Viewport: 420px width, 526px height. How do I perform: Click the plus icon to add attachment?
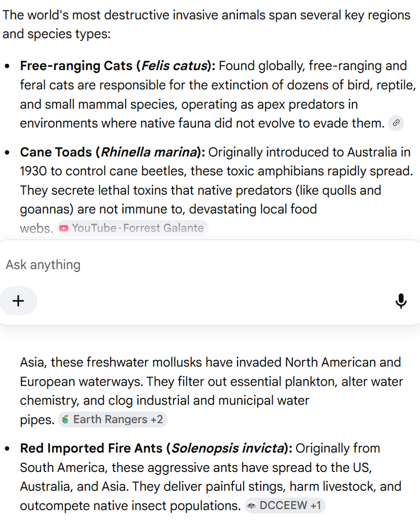point(18,301)
